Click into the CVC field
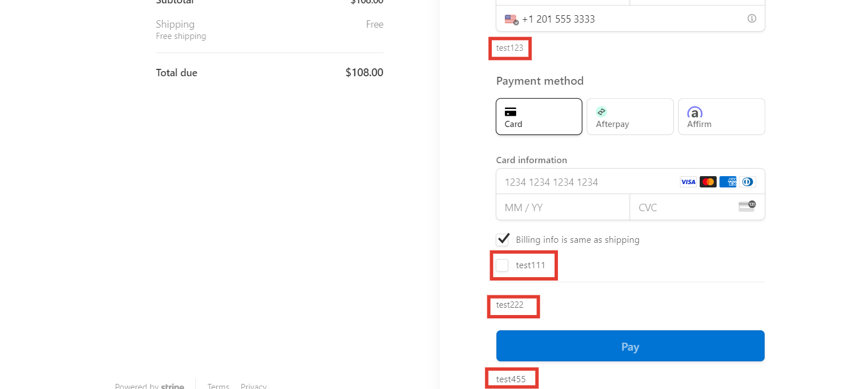868x389 pixels. click(683, 207)
